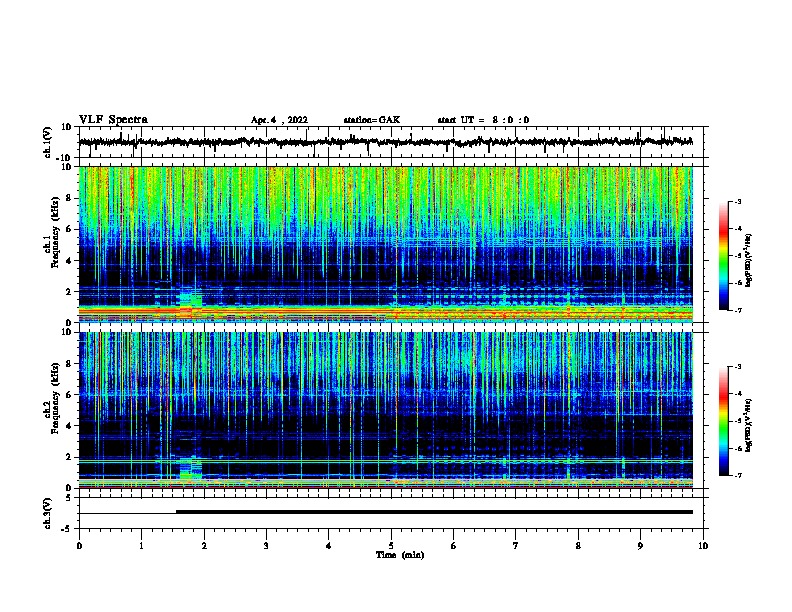Click the '9' tick label on time axis

(x=640, y=545)
